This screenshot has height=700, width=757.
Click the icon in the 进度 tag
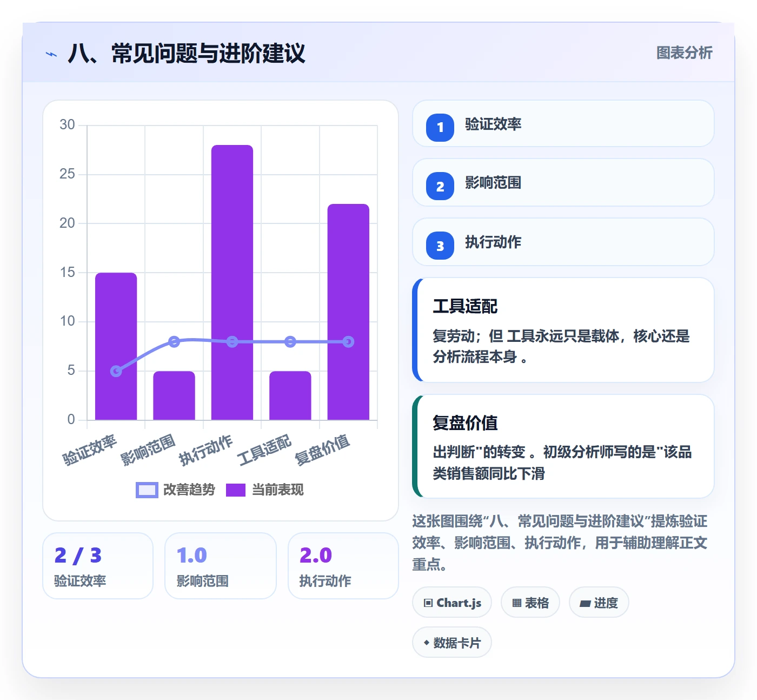click(x=585, y=603)
